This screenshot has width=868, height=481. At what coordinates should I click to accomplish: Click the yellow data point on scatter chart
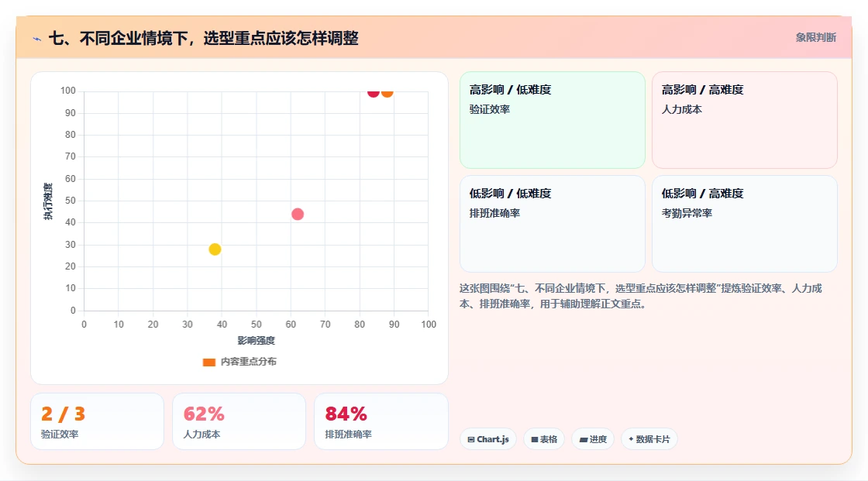click(x=215, y=249)
